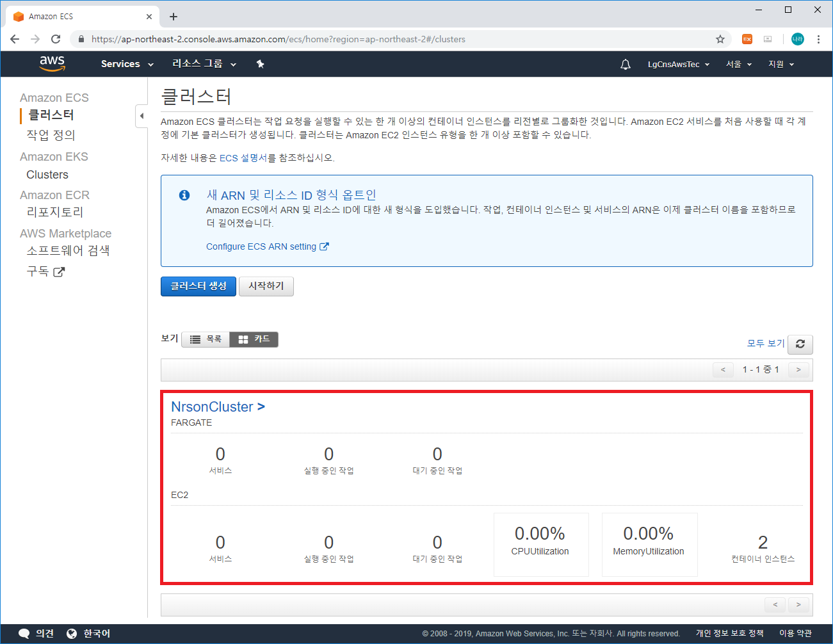This screenshot has width=833, height=644.
Task: Click the feedback speech bubble icon
Action: (x=24, y=634)
